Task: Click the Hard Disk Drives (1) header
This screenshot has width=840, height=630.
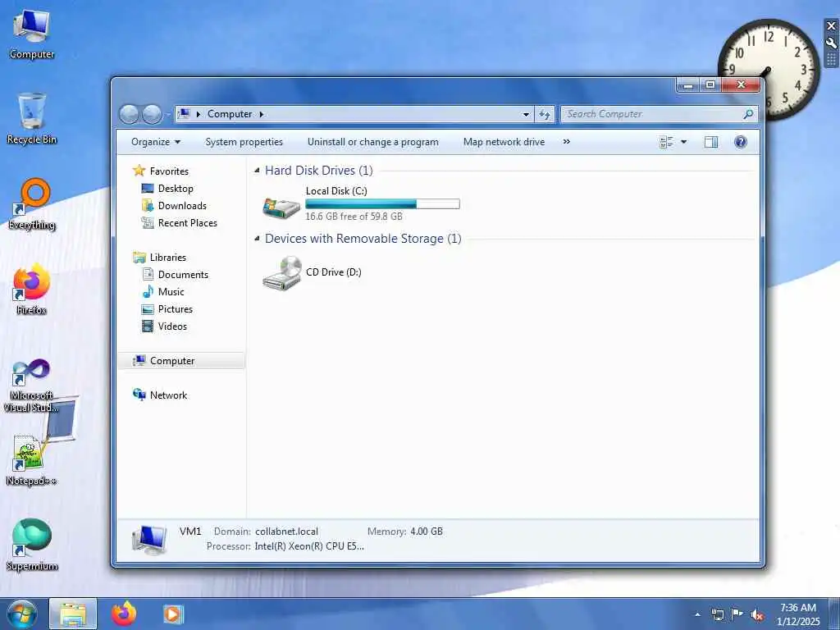Action: pos(319,171)
